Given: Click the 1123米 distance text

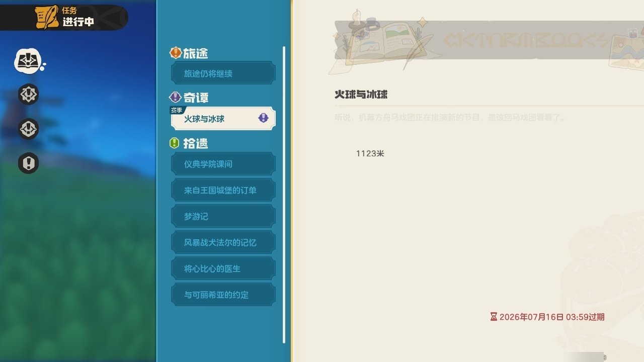Looking at the screenshot, I should click(x=370, y=153).
